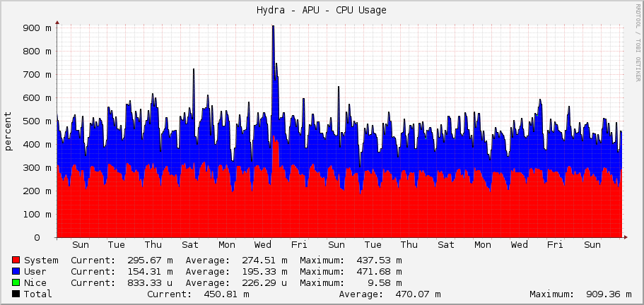Click the '900 m' y-axis tick label
The height and width of the screenshot is (305, 644).
coord(37,28)
